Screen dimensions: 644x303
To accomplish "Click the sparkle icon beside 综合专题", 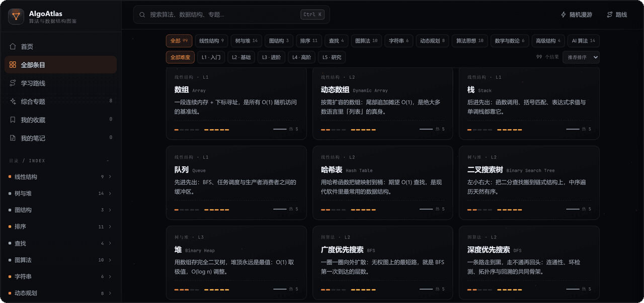I will pos(13,102).
